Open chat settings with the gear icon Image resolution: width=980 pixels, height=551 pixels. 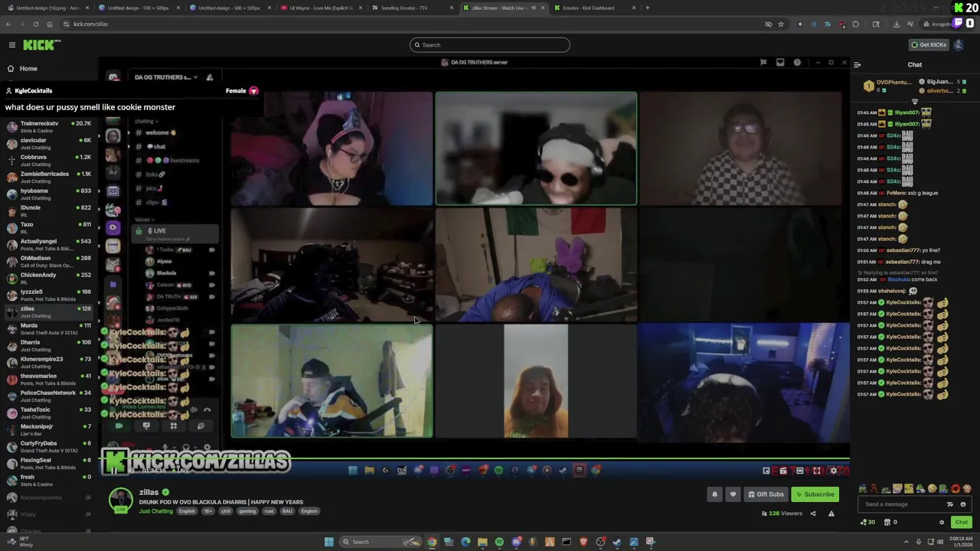pos(942,523)
